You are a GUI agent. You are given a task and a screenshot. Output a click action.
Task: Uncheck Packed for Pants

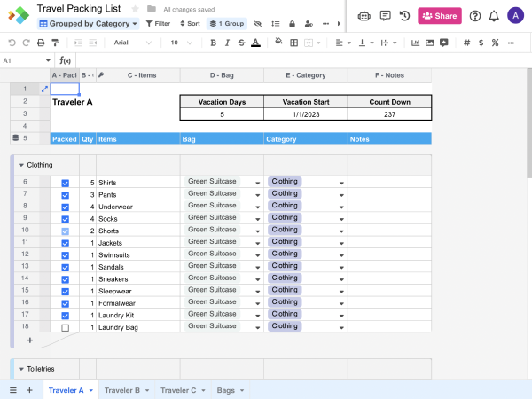point(65,195)
